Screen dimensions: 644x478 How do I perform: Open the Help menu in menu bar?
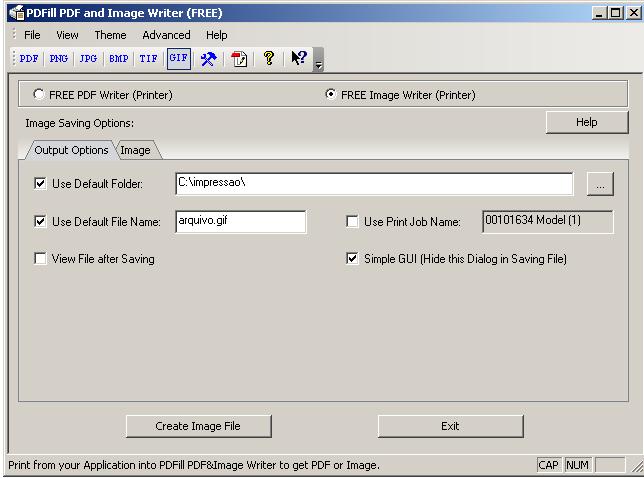tap(216, 35)
